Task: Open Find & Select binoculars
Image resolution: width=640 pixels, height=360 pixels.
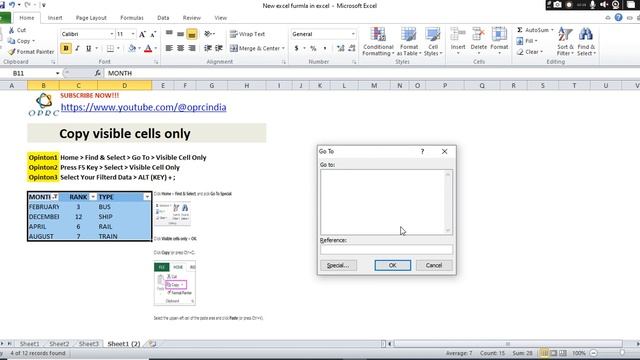Action: 586,41
